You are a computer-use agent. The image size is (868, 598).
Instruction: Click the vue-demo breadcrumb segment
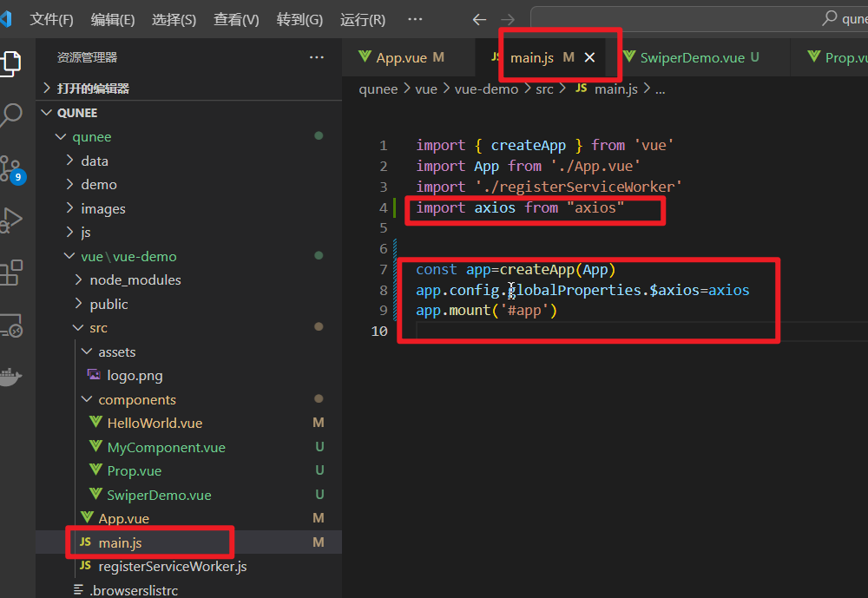(x=484, y=89)
